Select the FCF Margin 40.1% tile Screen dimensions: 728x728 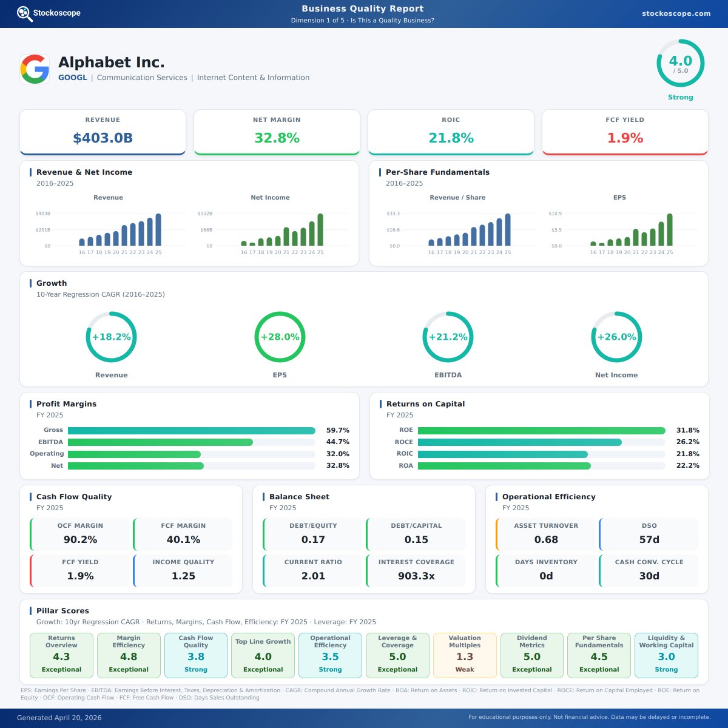tap(183, 534)
